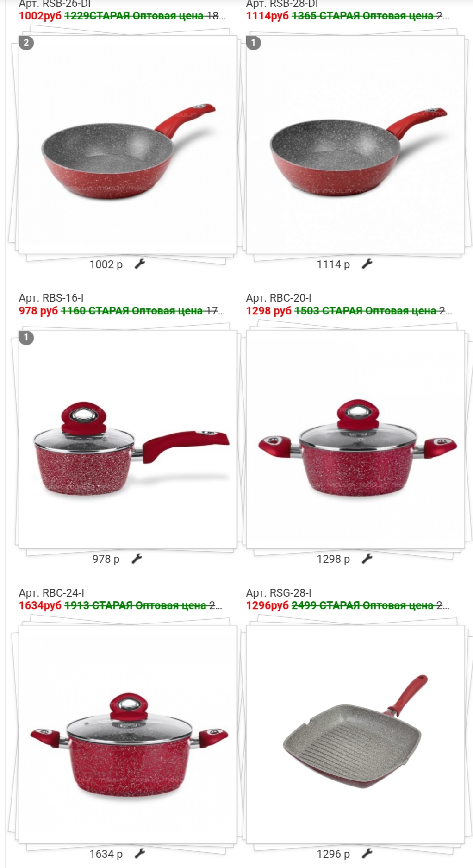Viewport: 473px width, 868px height.
Task: Click wrench icon next to 1296 р
Action: point(367,854)
